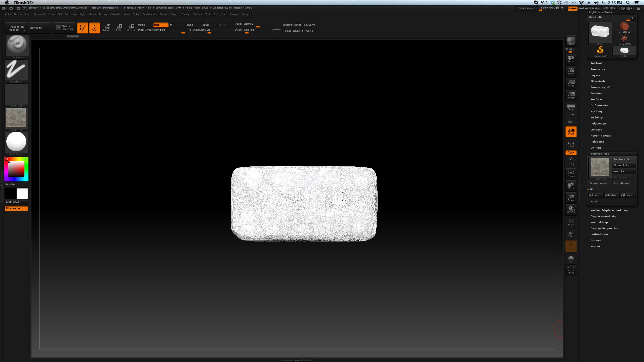Open the SketchShaded material picker
This screenshot has width=644, height=362.
[x=16, y=144]
